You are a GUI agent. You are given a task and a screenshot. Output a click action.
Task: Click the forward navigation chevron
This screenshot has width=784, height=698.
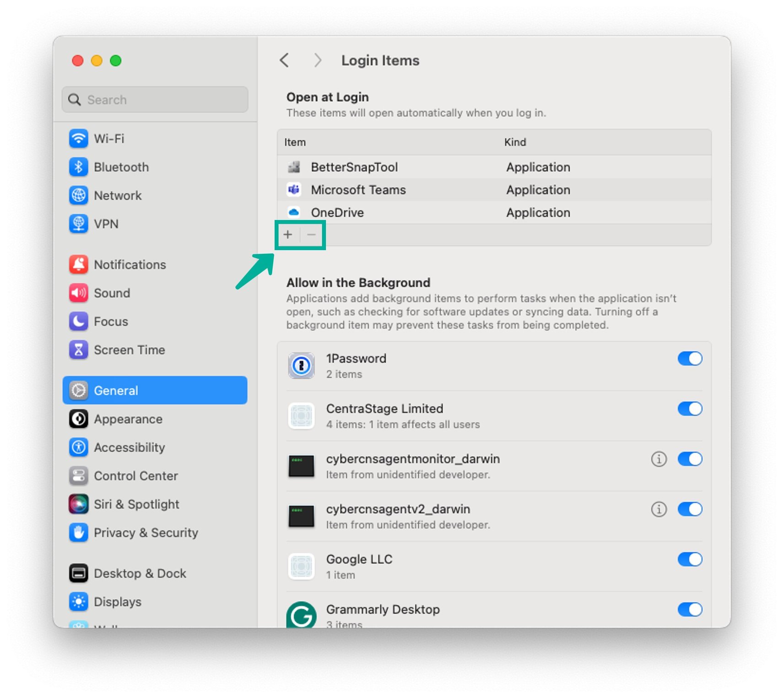pos(317,60)
